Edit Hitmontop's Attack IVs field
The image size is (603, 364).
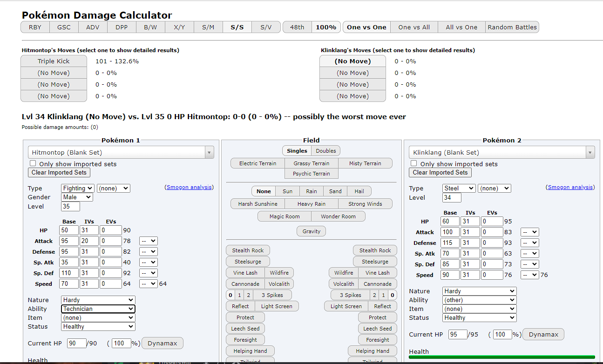coord(89,241)
